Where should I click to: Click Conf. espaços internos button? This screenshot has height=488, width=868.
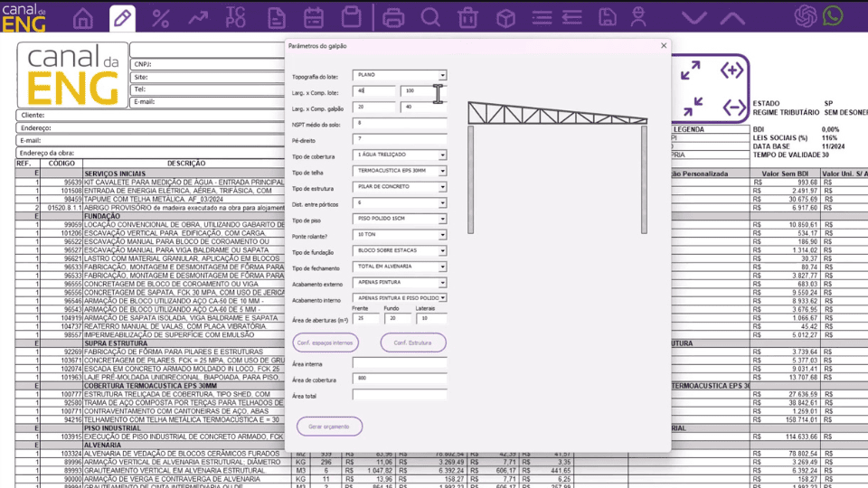pos(325,343)
